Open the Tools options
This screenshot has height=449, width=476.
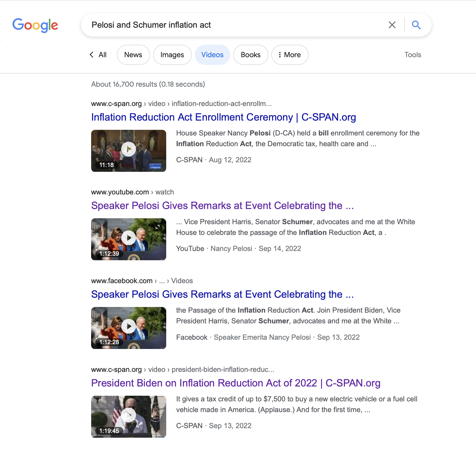[x=413, y=55]
